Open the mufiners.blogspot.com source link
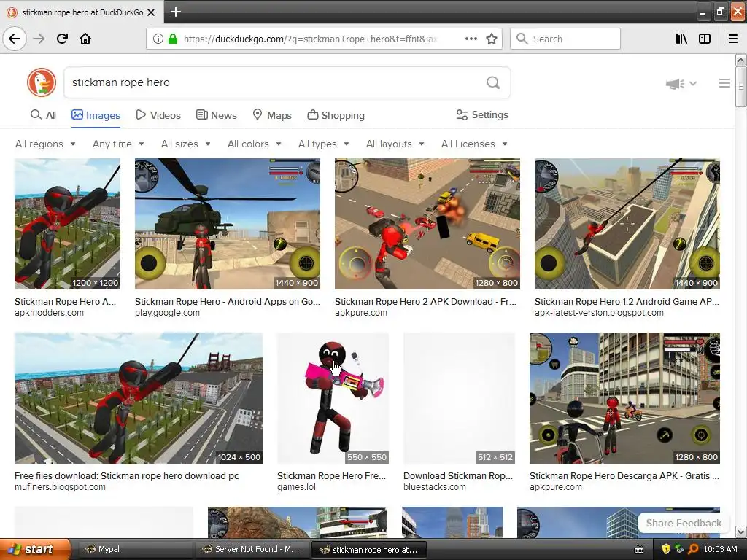 click(60, 487)
